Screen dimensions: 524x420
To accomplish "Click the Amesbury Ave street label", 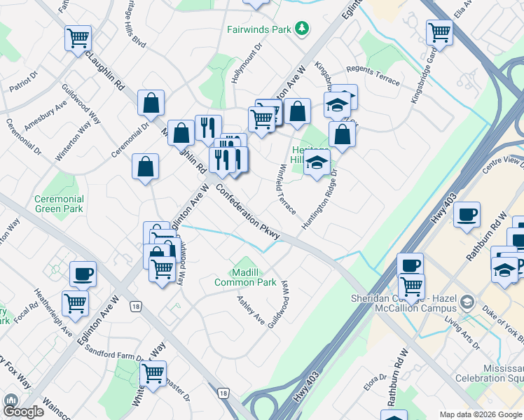I will (46, 116).
